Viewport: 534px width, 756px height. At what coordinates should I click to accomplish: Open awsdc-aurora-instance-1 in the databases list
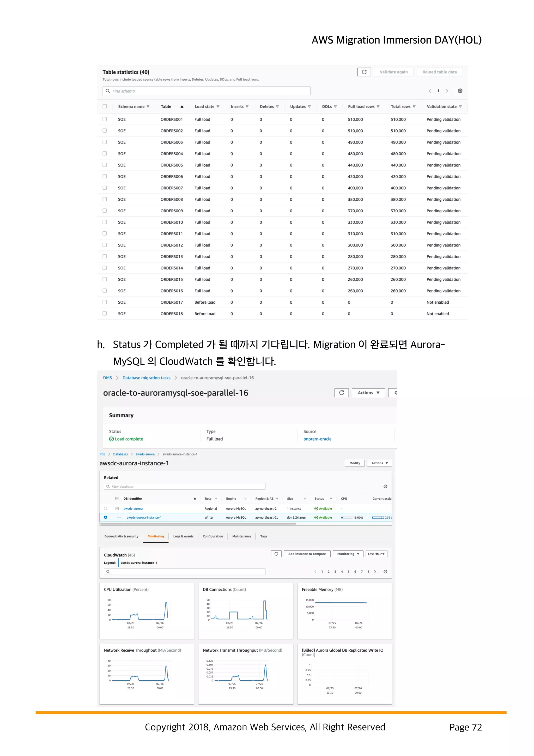144,518
